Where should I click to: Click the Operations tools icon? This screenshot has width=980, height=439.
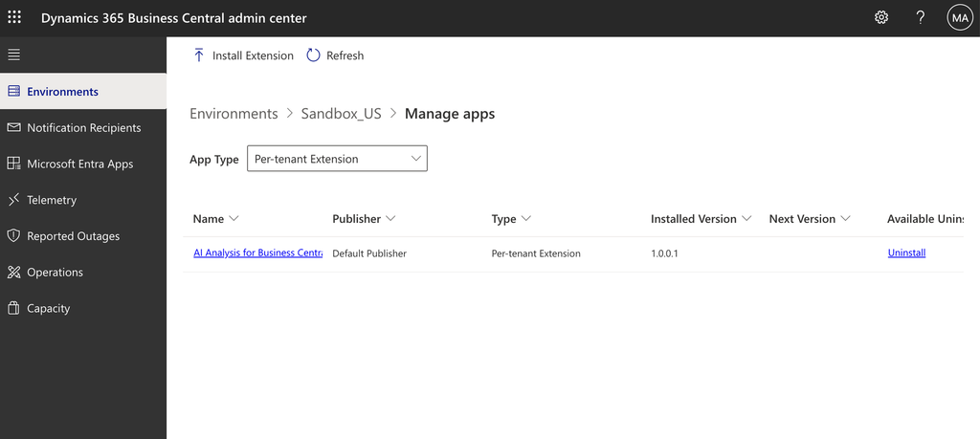13,273
